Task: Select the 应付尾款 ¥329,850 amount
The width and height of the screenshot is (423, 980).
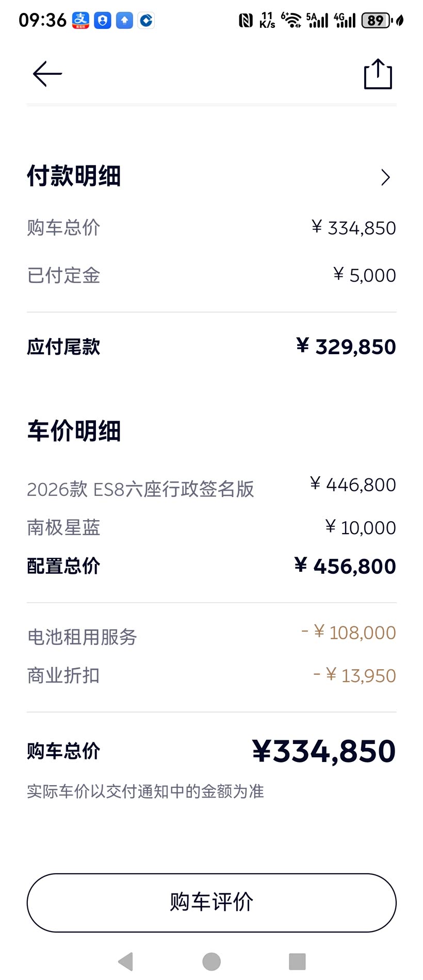Action: click(x=346, y=347)
